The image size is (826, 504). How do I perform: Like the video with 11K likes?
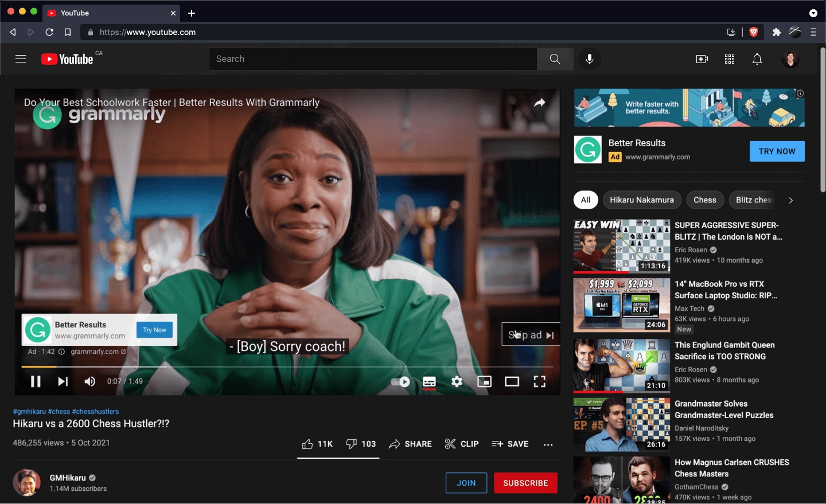(x=317, y=444)
